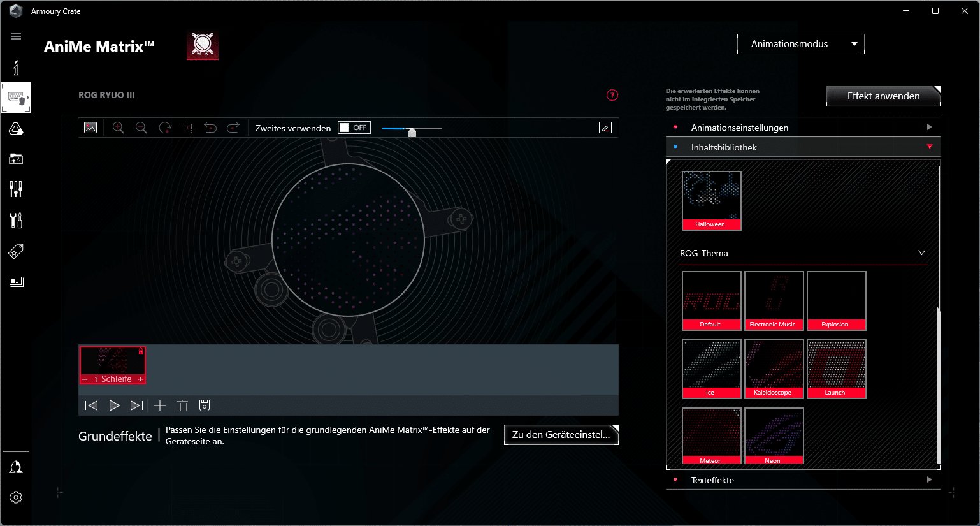Screen dimensions: 980x526
Task: Click the zoom in magnifier icon
Action: [118, 128]
